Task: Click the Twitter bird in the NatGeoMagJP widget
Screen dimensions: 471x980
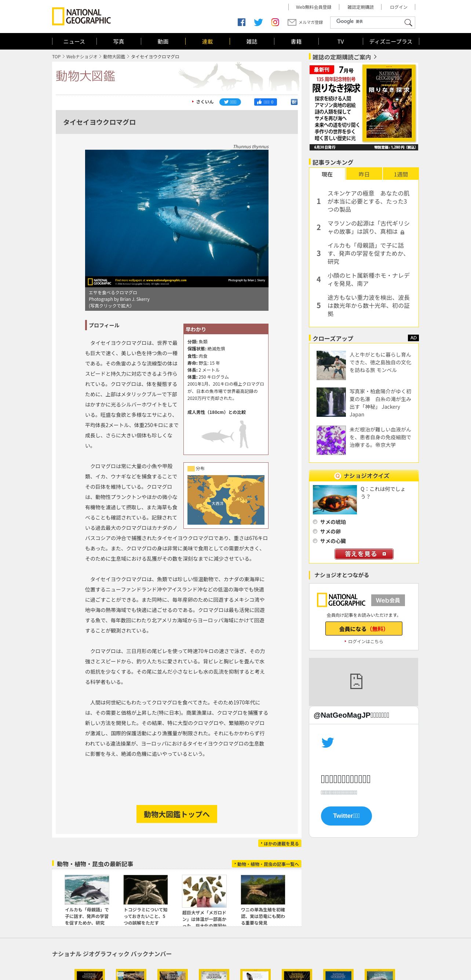Action: (328, 742)
